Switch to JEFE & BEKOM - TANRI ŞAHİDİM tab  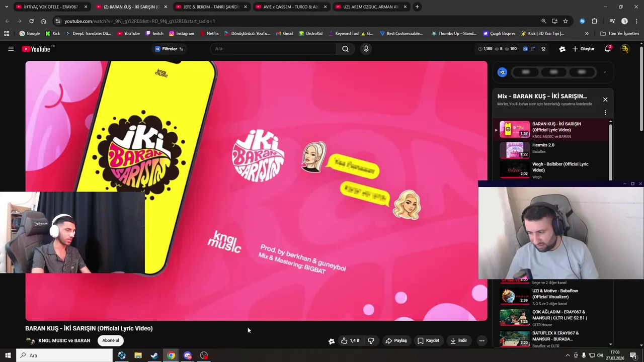click(x=211, y=7)
